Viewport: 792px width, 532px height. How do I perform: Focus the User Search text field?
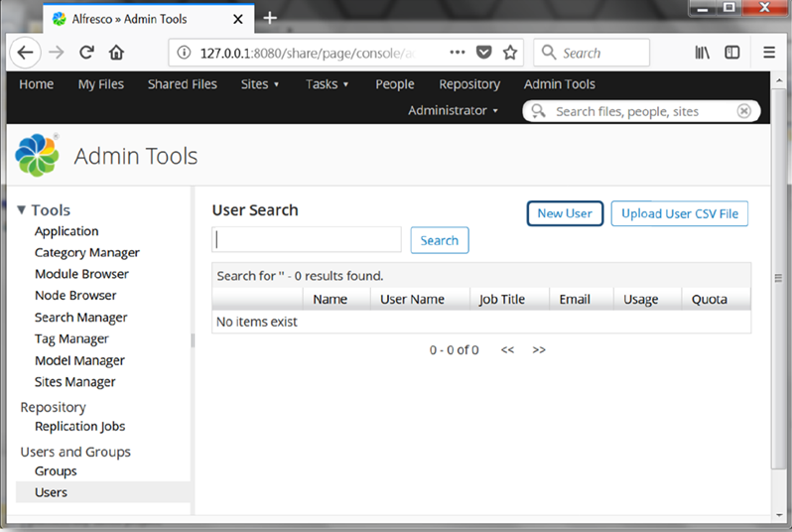(306, 240)
